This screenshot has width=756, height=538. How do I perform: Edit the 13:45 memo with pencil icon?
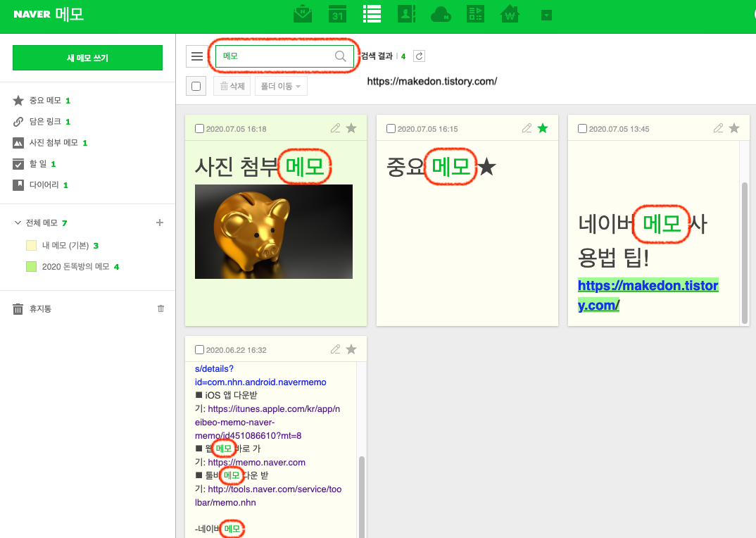coord(719,128)
